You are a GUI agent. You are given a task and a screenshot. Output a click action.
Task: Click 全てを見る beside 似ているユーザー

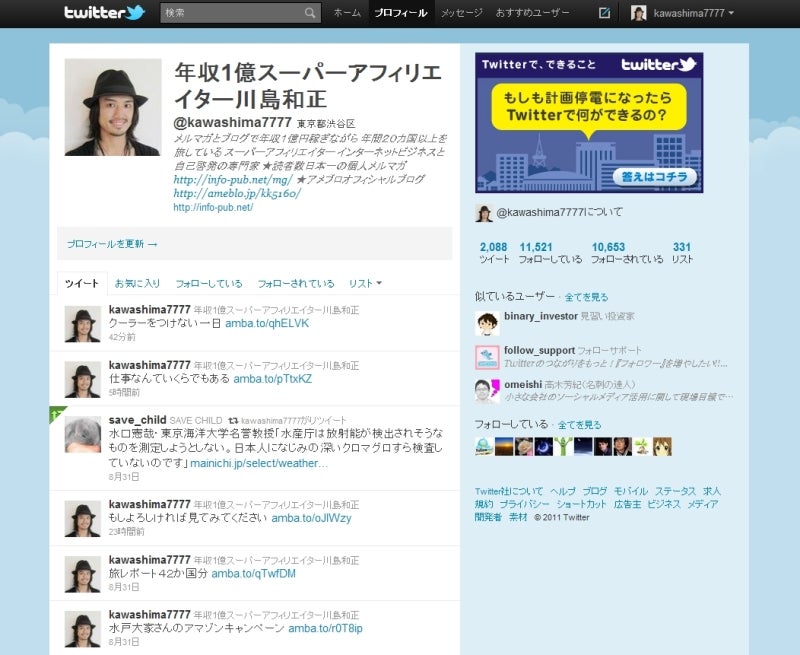(586, 297)
